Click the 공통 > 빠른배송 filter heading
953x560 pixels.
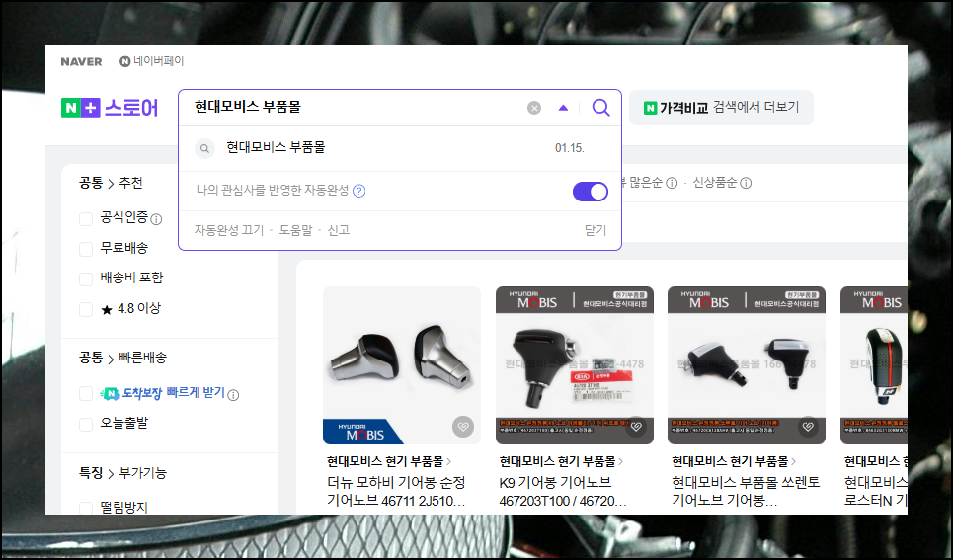click(122, 359)
